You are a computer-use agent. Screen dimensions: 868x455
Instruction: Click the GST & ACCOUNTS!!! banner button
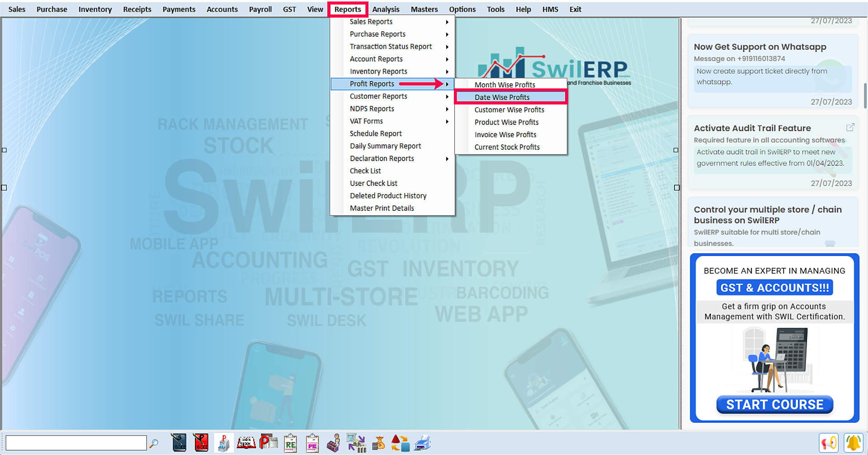774,288
